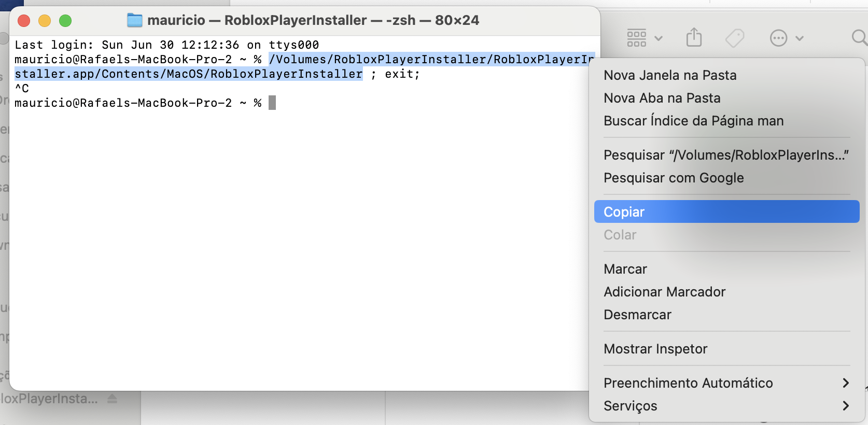Click the Desmarcar menu item
This screenshot has height=425, width=868.
pyautogui.click(x=637, y=315)
